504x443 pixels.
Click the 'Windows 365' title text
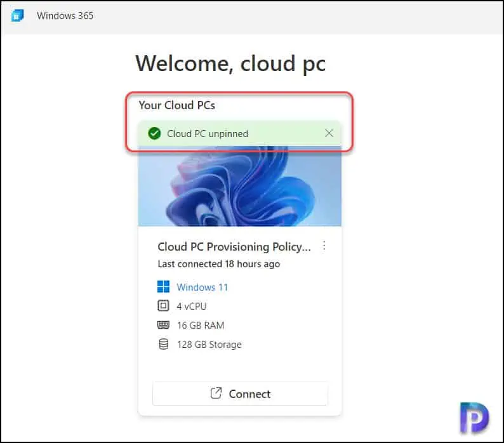click(65, 15)
